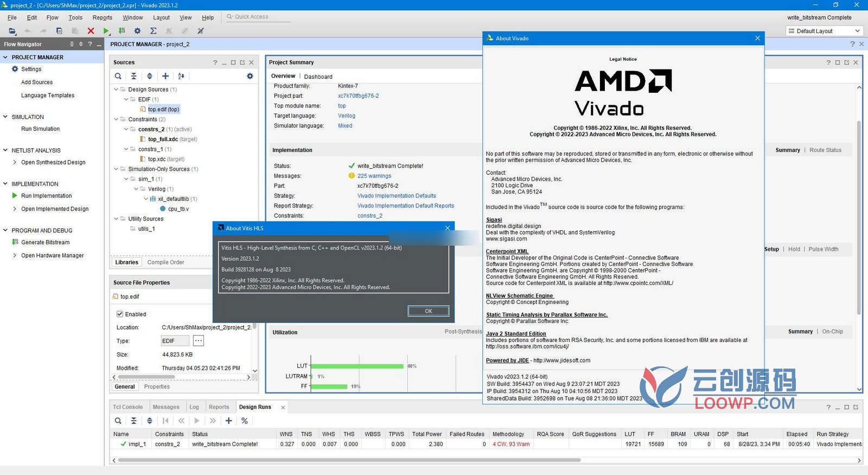Click the Sigma report toolbar icon
This screenshot has height=475, width=868.
[153, 31]
